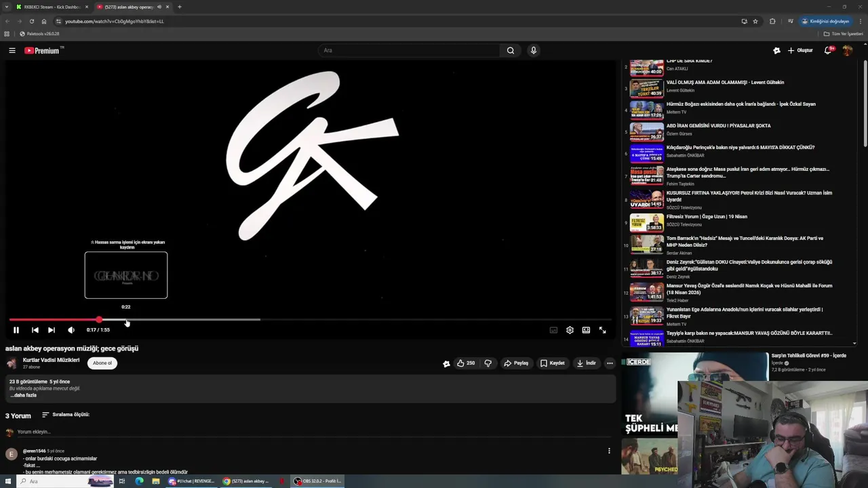
Task: Switch to aslan akbey YouTube tab
Action: (133, 7)
